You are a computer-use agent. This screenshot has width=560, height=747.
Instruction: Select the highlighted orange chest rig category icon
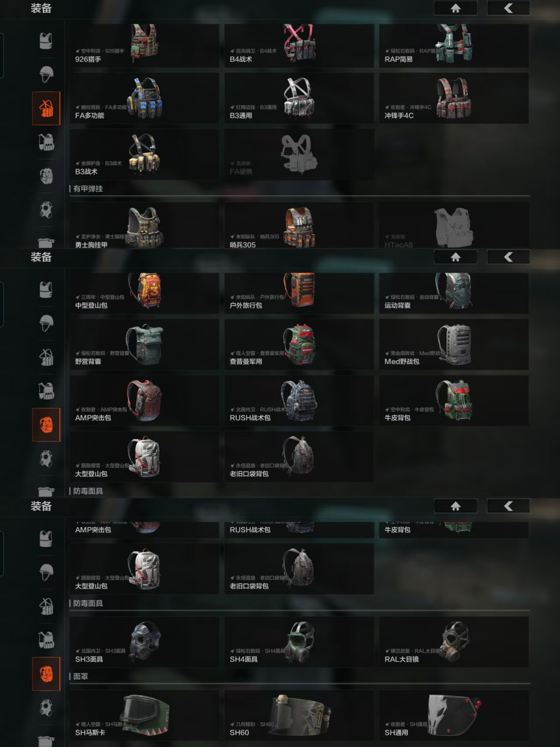point(46,108)
